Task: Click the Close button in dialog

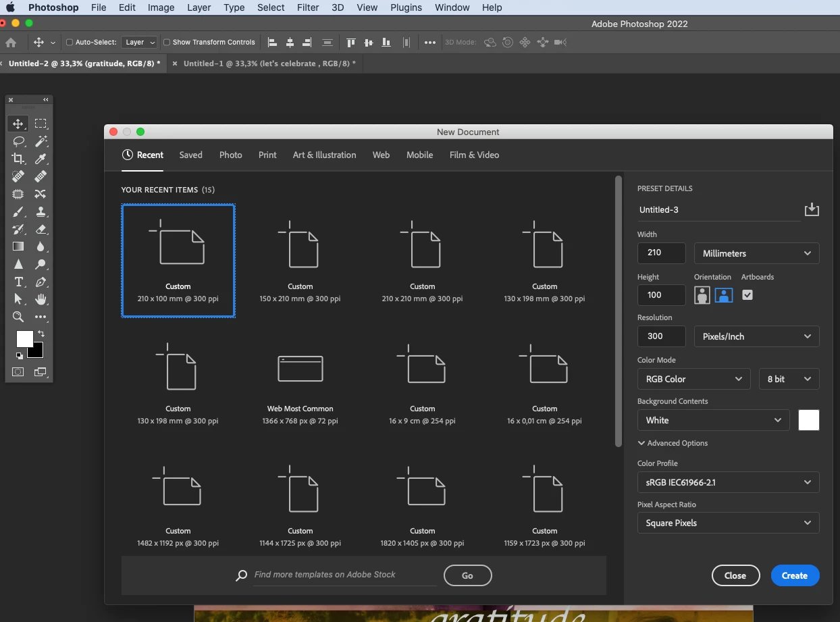Action: tap(735, 575)
